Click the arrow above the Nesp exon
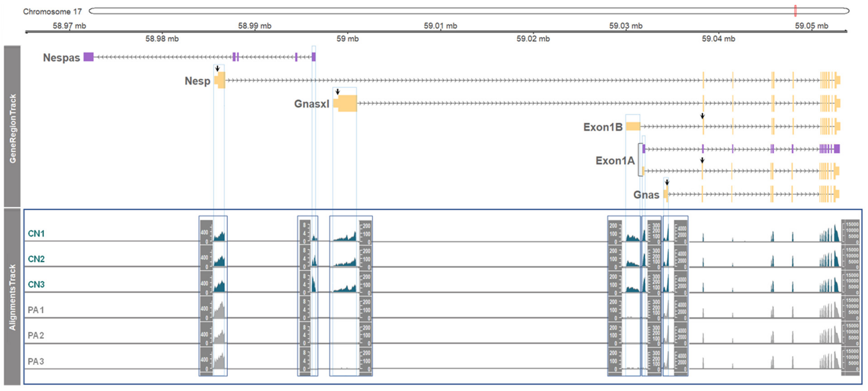The height and width of the screenshot is (391, 868). [x=218, y=68]
